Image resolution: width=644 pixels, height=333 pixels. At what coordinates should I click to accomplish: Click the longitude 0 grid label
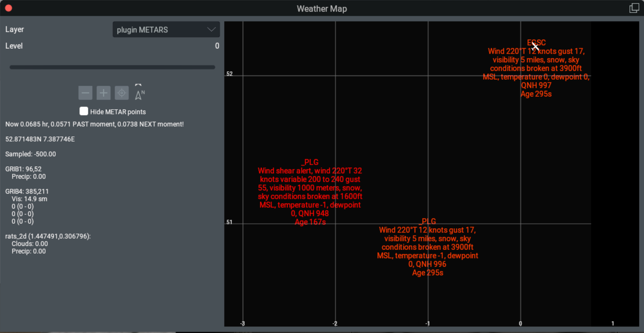[520, 323]
